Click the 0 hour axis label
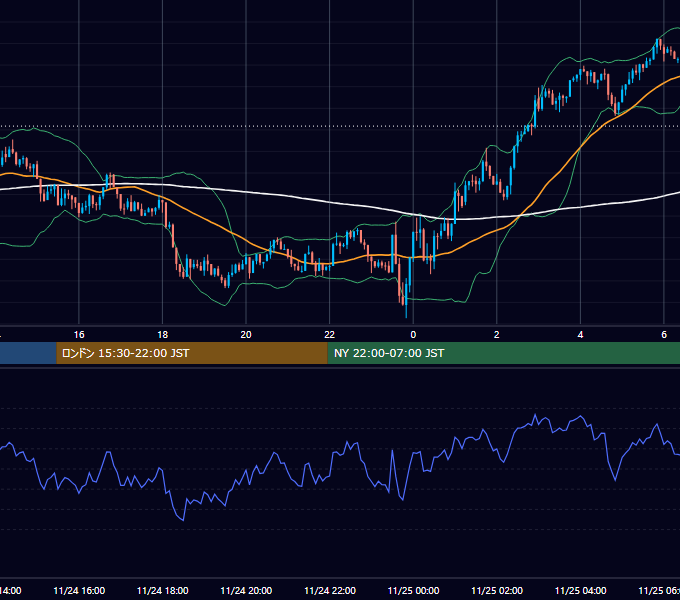 point(413,335)
